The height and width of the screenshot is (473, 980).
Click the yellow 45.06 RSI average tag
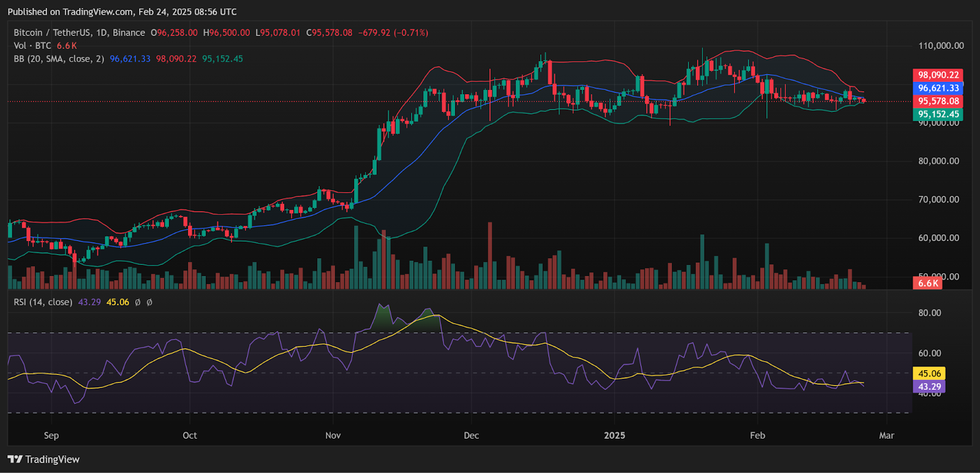(929, 373)
